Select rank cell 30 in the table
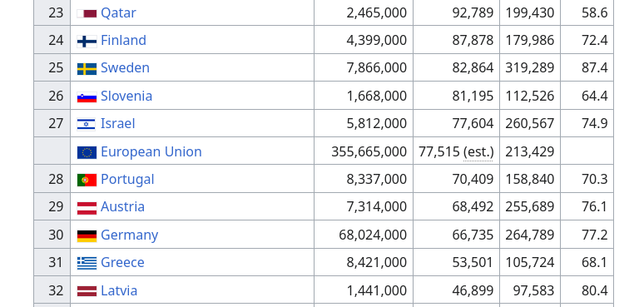 [52, 235]
